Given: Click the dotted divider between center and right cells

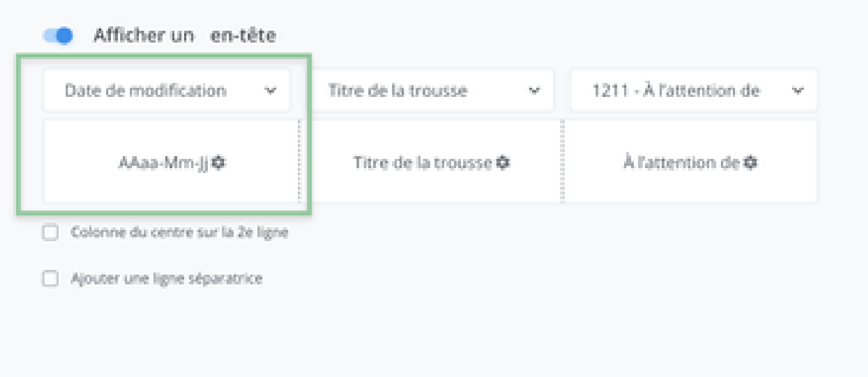Looking at the screenshot, I should coord(563,161).
